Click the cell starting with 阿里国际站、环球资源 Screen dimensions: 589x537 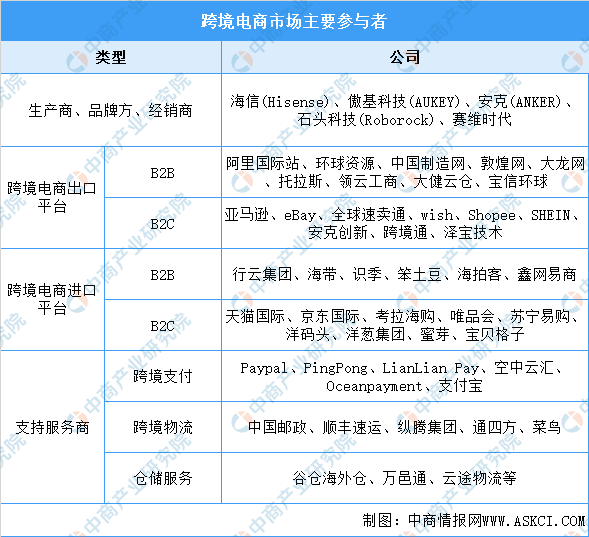coord(405,172)
